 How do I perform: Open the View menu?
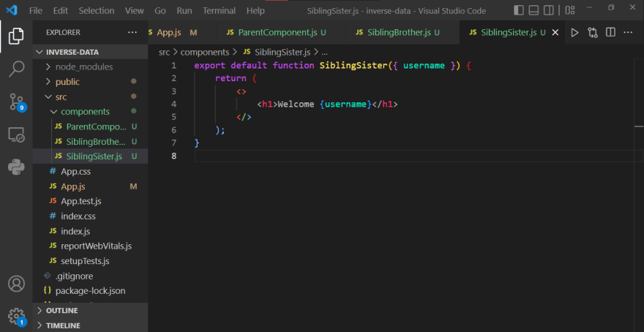click(135, 11)
